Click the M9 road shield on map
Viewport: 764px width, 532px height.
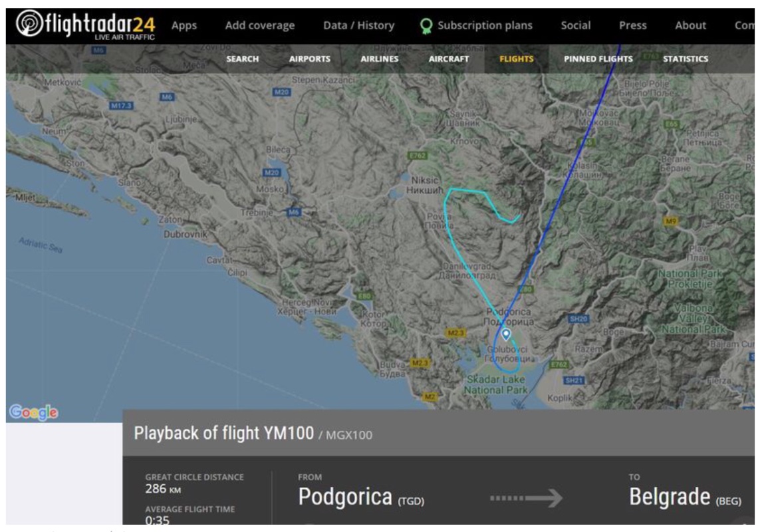(672, 220)
